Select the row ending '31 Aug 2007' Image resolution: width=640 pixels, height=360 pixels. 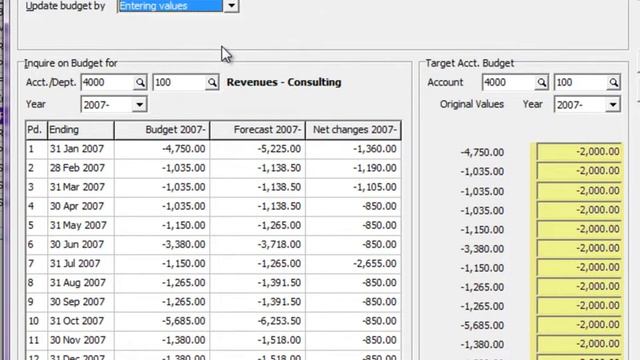(213, 283)
